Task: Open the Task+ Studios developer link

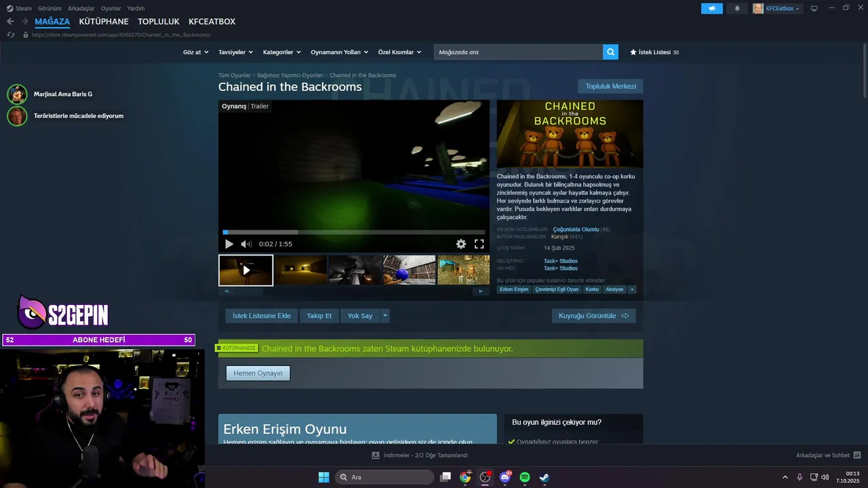Action: pyautogui.click(x=561, y=261)
